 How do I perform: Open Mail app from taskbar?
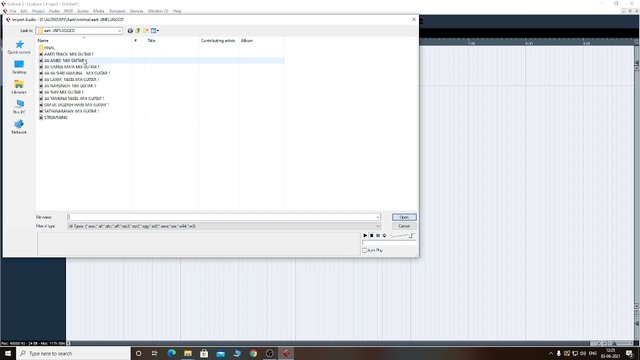(220, 353)
